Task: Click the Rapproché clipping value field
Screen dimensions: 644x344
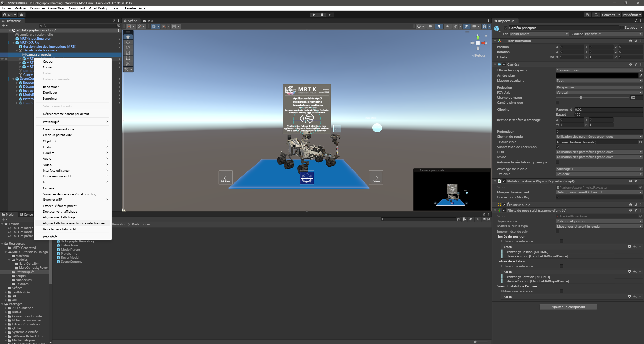Action: 608,110
